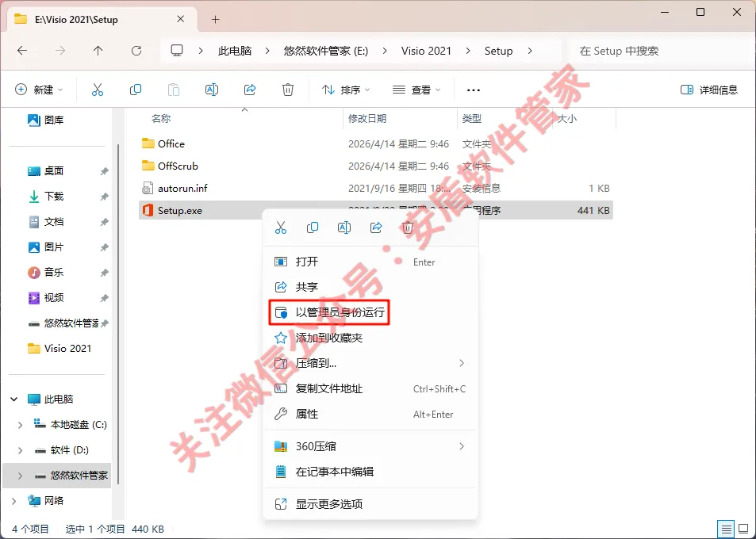Click the Cut icon in the toolbar
Image resolution: width=756 pixels, height=539 pixels.
click(x=98, y=90)
